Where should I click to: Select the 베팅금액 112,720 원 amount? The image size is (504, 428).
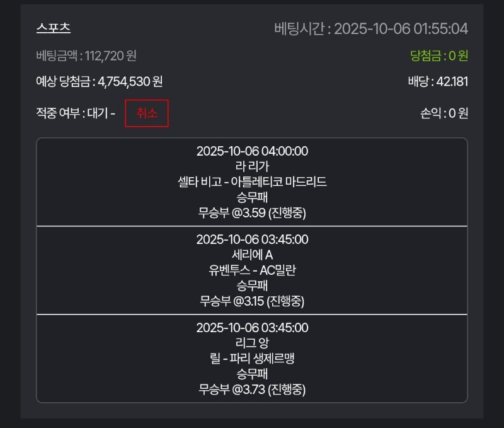(86, 56)
